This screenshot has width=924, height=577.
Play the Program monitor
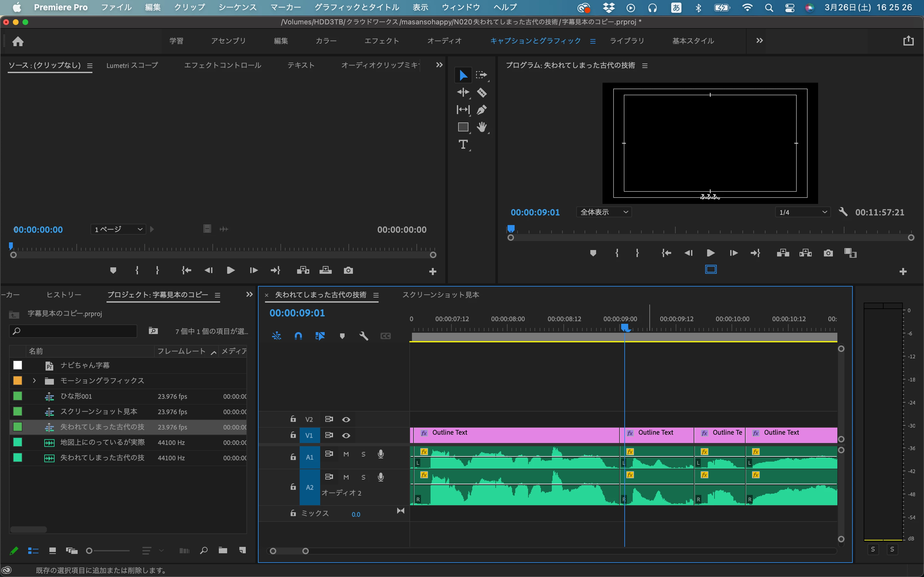click(711, 253)
